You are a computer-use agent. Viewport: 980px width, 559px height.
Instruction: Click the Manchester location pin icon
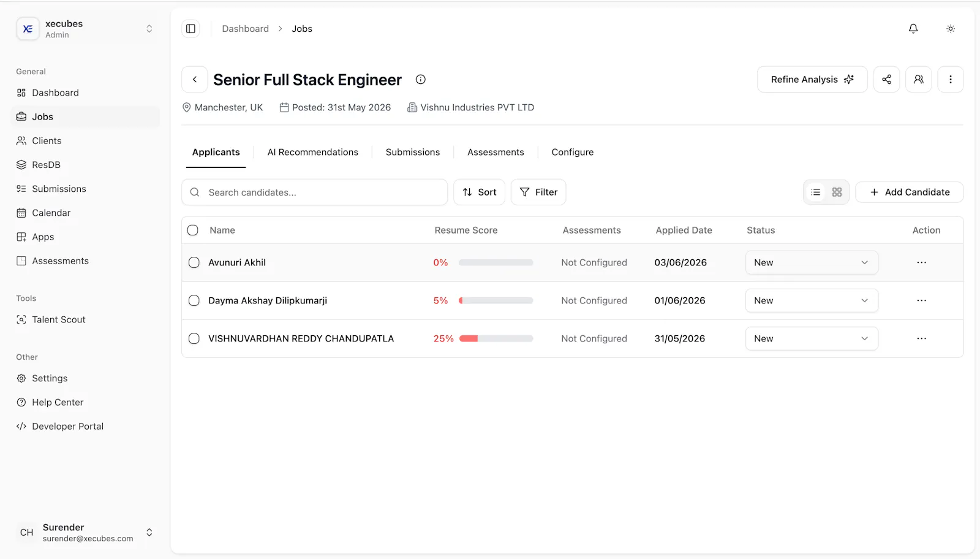[x=187, y=107]
